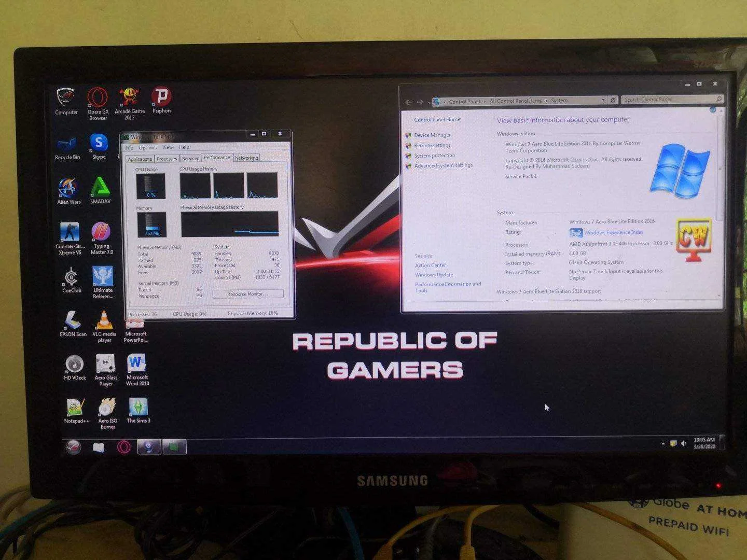Select the CueClub desktop icon
The image size is (747, 560).
coord(72,281)
